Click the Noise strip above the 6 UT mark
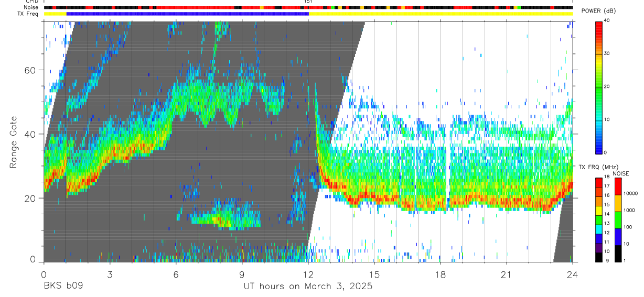This screenshot has width=644, height=297. click(x=176, y=7)
